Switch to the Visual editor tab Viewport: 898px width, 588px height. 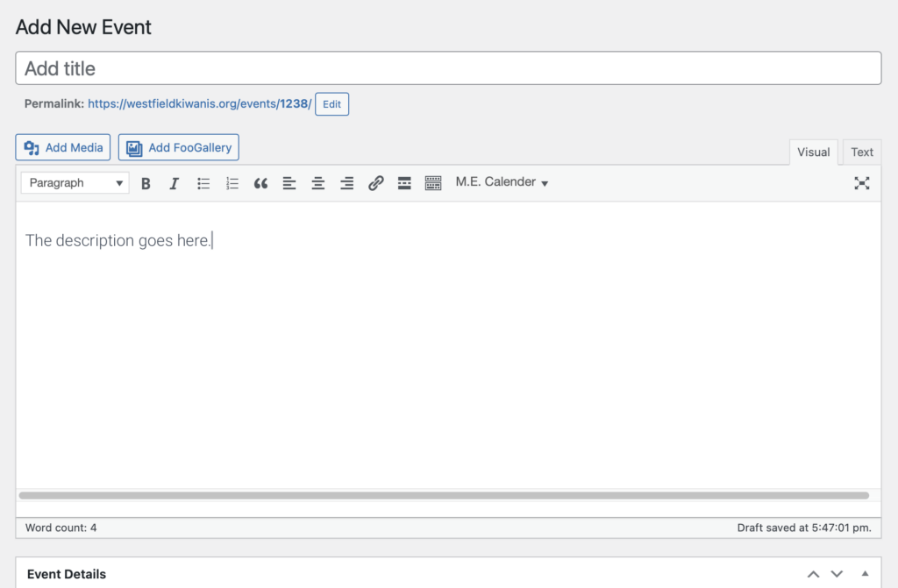[x=813, y=152]
